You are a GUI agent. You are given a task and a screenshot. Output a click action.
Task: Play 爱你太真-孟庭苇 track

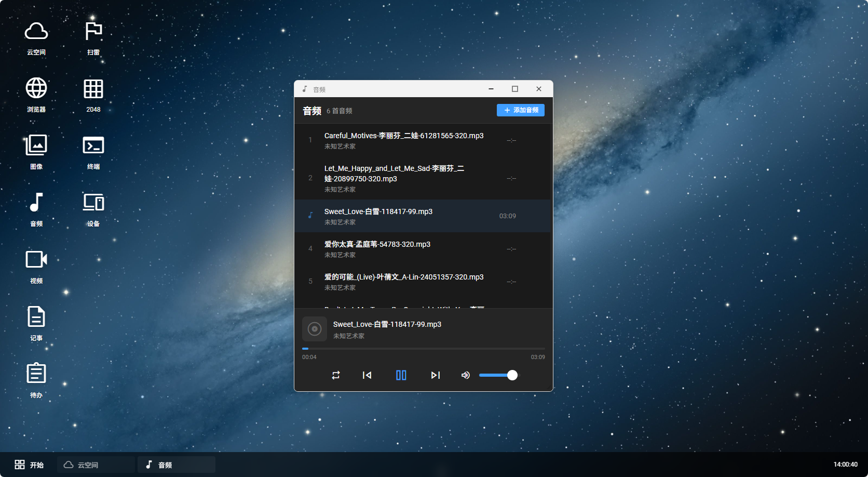click(x=423, y=249)
